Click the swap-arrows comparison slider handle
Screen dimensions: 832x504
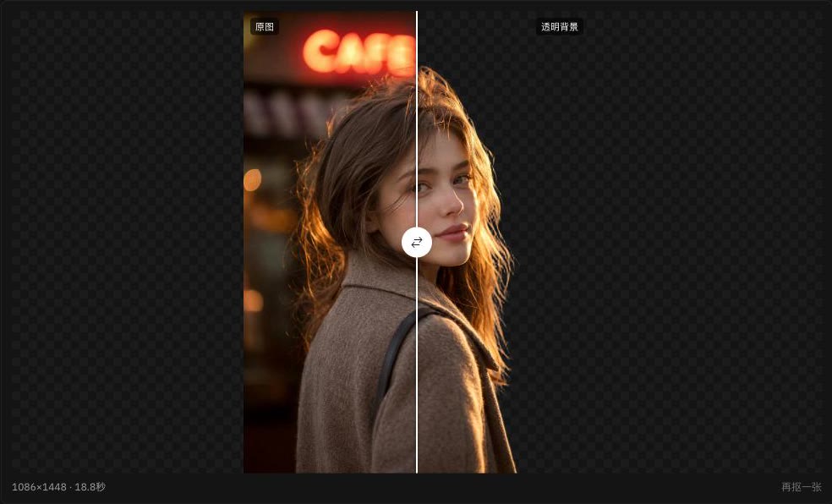click(417, 243)
